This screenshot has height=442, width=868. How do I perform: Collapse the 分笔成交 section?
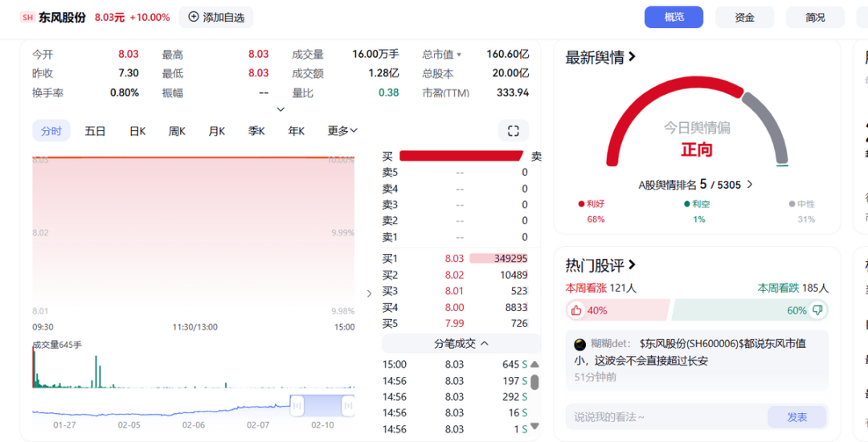pos(461,343)
